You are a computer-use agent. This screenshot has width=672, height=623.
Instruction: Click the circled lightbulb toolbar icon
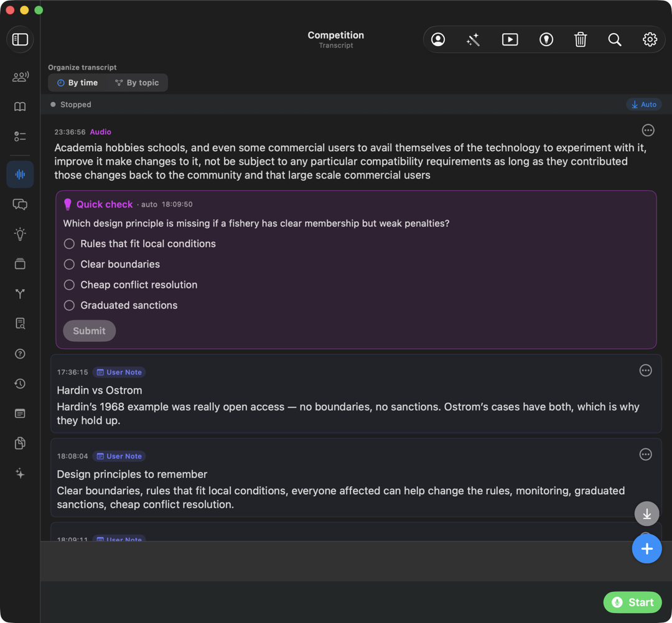(546, 39)
